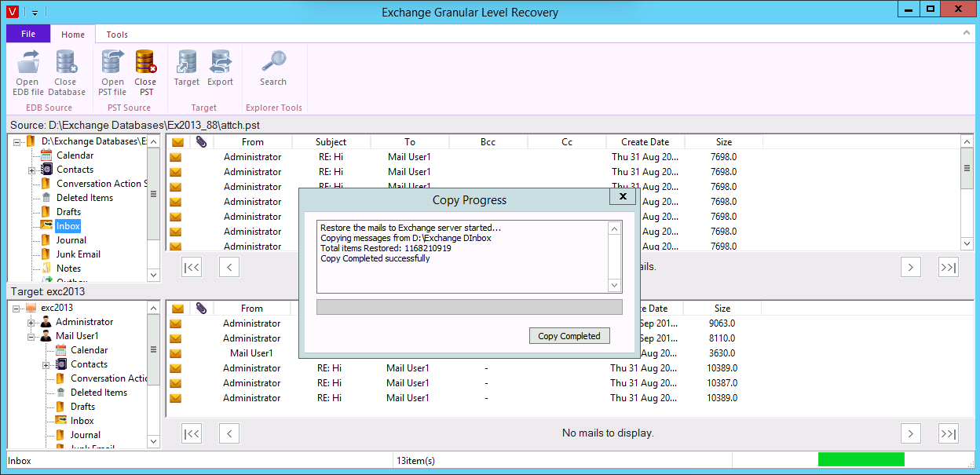Select Deleted Items in source tree

pyautogui.click(x=85, y=198)
